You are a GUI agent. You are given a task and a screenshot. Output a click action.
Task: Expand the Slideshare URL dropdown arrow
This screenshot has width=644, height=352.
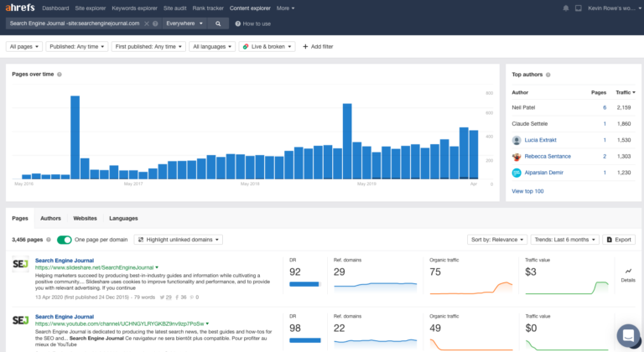(x=157, y=268)
